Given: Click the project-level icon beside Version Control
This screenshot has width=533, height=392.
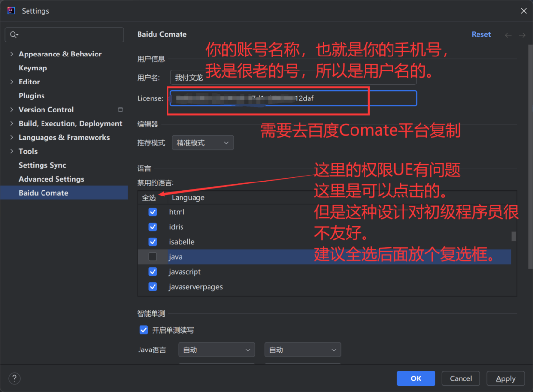Looking at the screenshot, I should (120, 110).
